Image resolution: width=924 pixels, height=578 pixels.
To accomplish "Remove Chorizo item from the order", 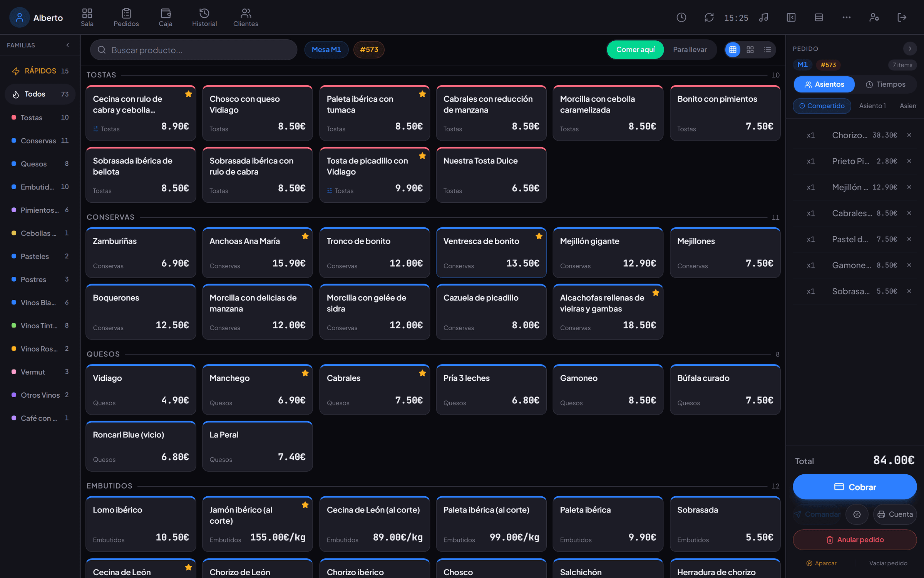I will tap(909, 135).
